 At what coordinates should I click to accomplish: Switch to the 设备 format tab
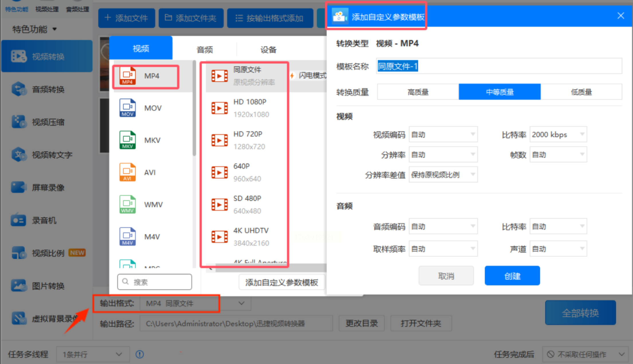[x=268, y=50]
